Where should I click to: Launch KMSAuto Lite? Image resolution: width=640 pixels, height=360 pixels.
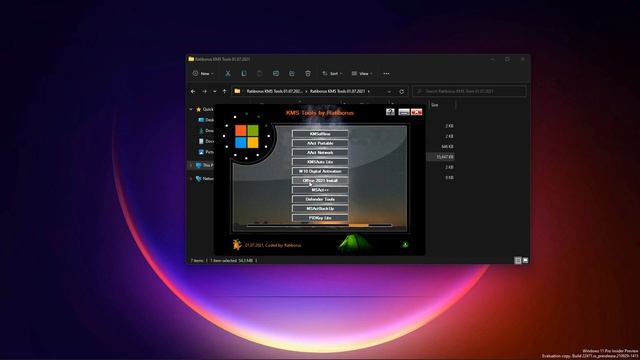pyautogui.click(x=320, y=162)
